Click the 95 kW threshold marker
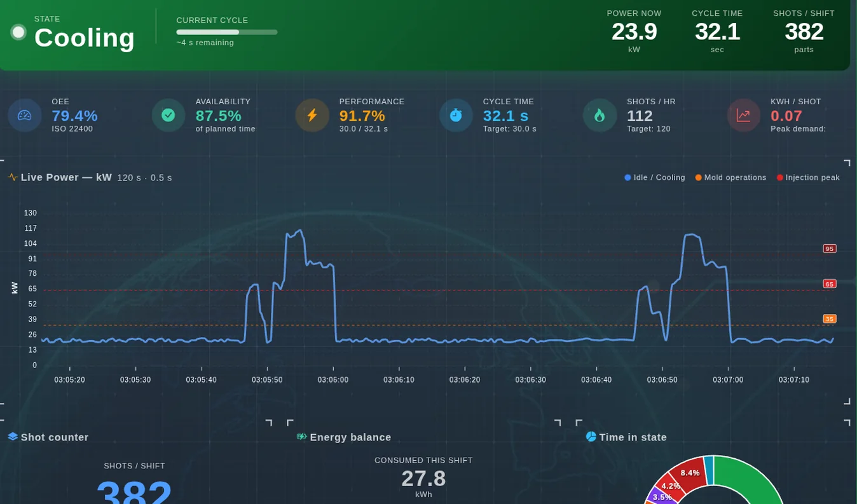 point(830,249)
